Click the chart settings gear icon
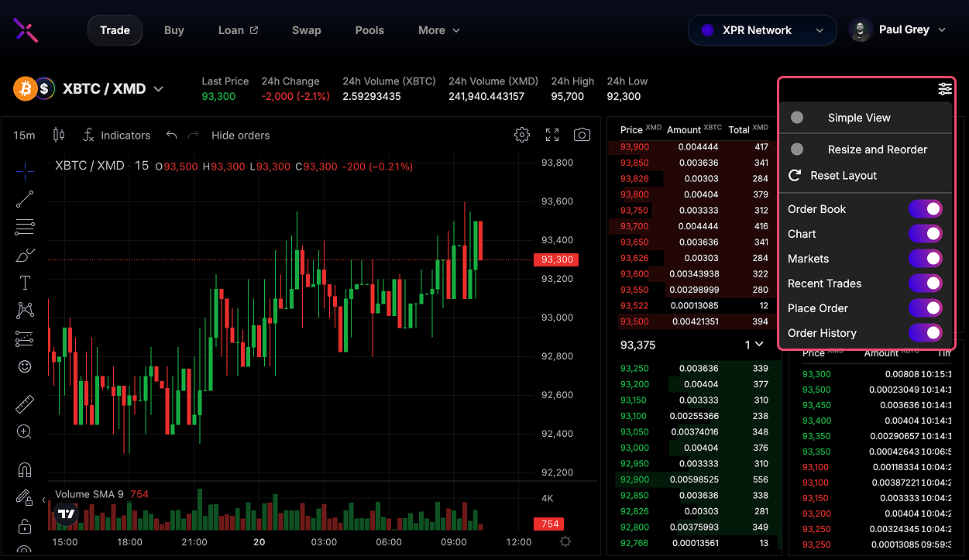969x560 pixels. [x=522, y=135]
